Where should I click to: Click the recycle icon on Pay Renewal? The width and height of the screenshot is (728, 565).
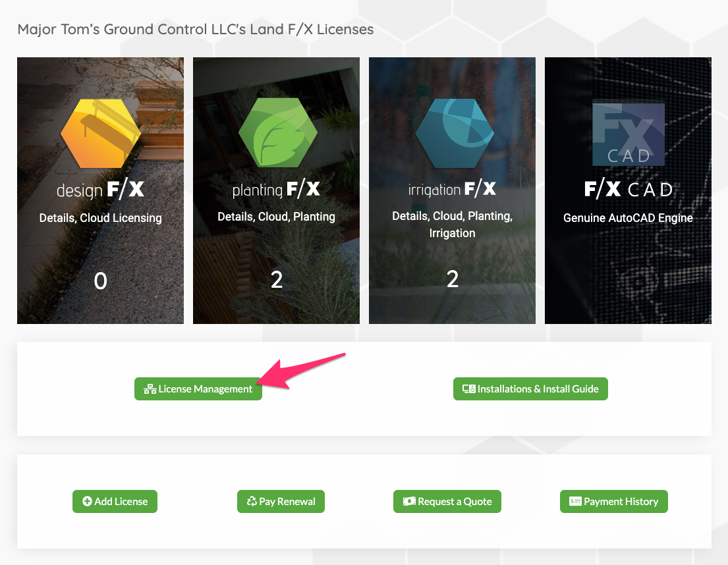click(x=252, y=501)
